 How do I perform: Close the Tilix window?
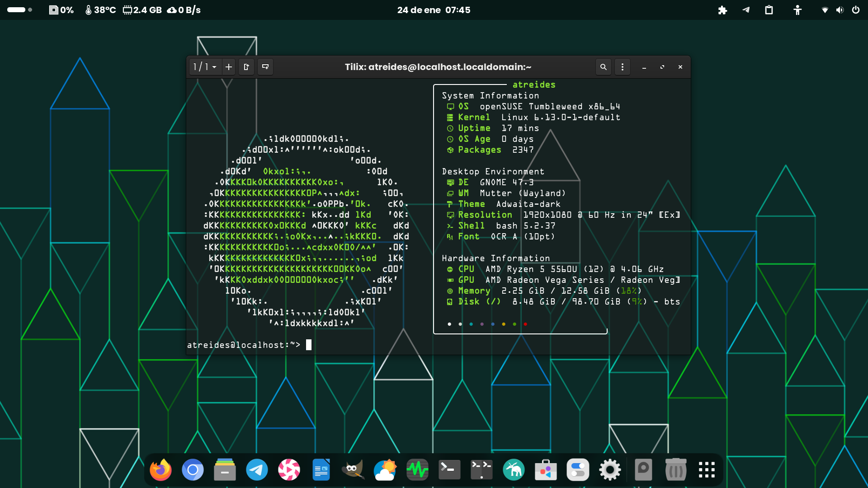click(680, 67)
